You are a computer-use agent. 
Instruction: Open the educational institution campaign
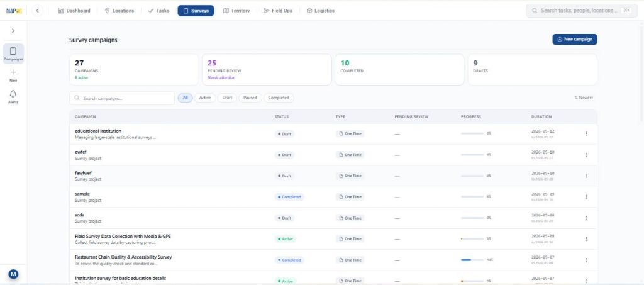[x=98, y=131]
